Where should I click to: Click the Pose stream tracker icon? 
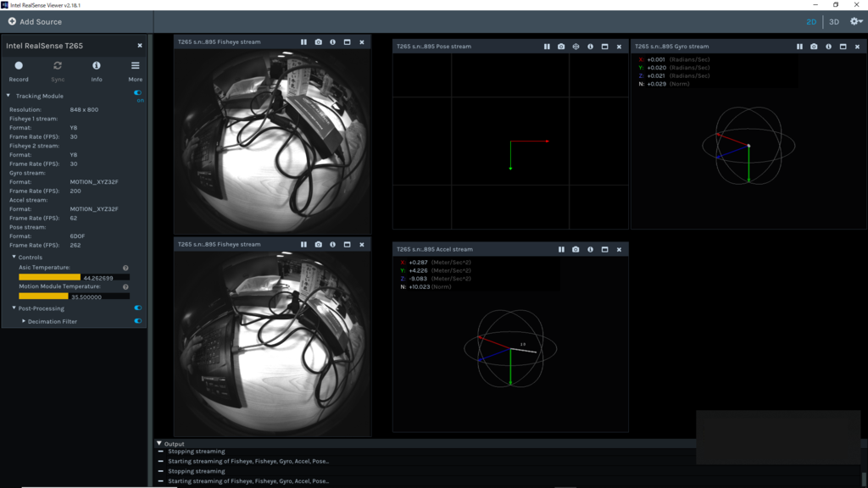(x=576, y=47)
